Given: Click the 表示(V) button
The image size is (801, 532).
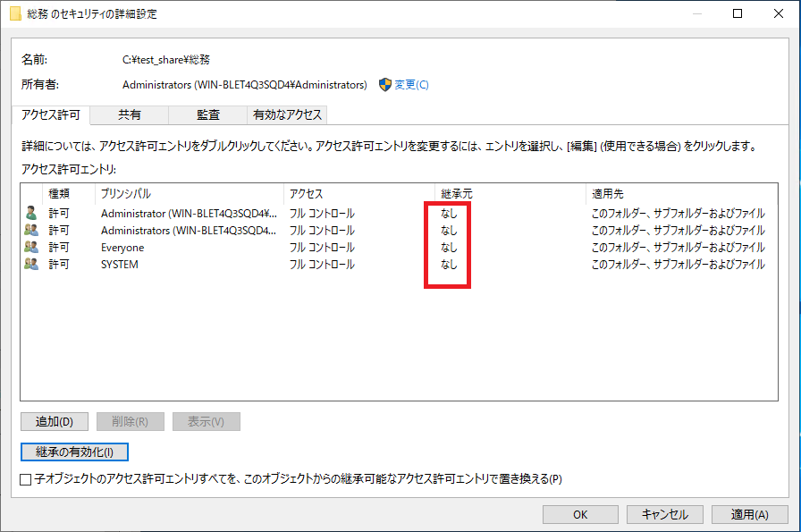Looking at the screenshot, I should click(x=206, y=422).
